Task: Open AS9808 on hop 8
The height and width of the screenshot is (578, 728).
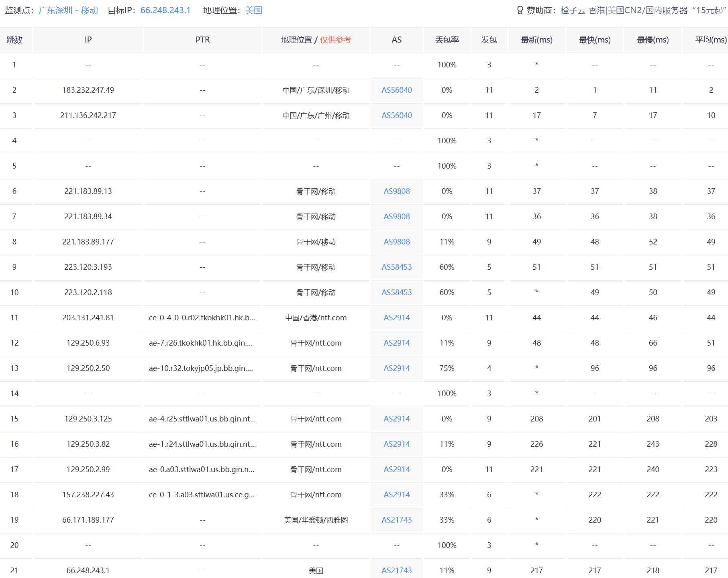Action: 396,242
